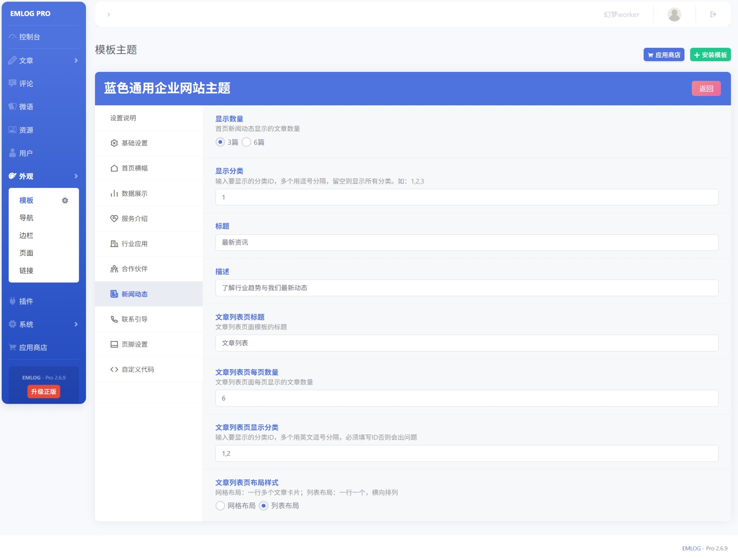
Task: Click the 升级正版 upgrade button
Action: [44, 391]
